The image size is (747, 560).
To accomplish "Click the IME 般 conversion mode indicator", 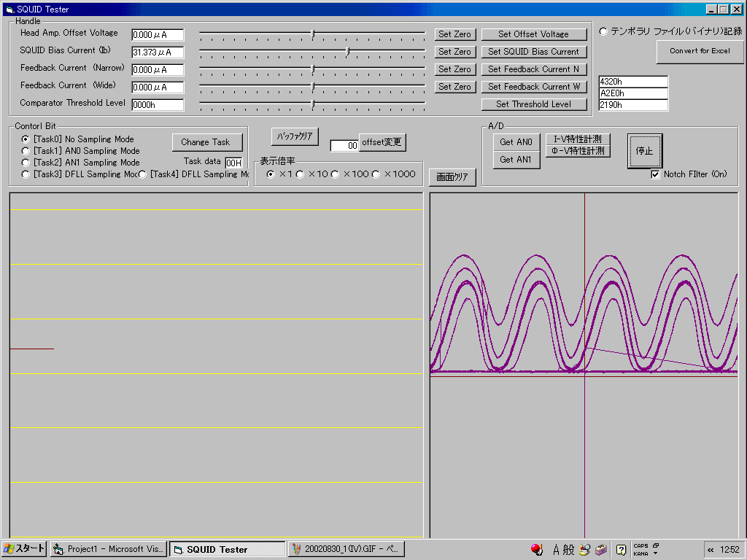I will click(x=569, y=550).
